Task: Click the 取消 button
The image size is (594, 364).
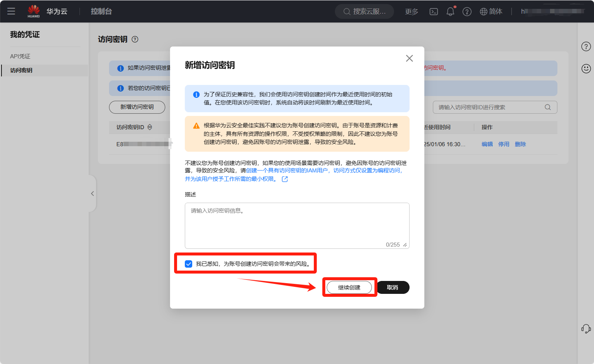Action: pyautogui.click(x=393, y=288)
